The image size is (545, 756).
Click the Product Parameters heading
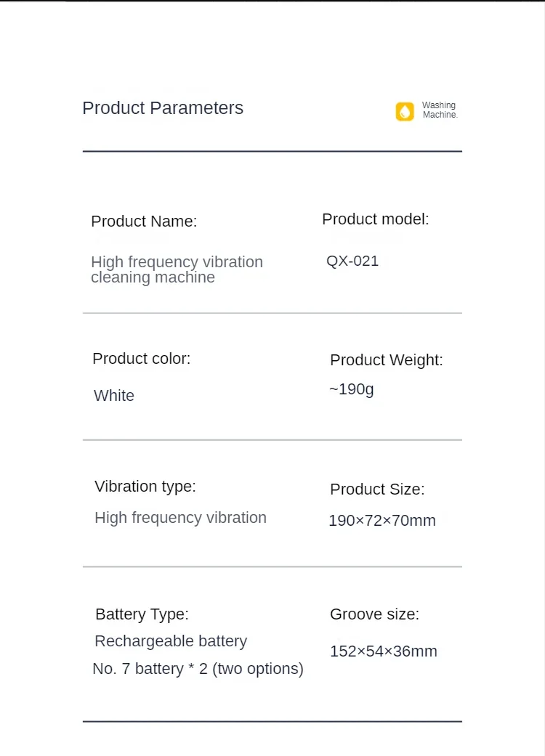(163, 108)
